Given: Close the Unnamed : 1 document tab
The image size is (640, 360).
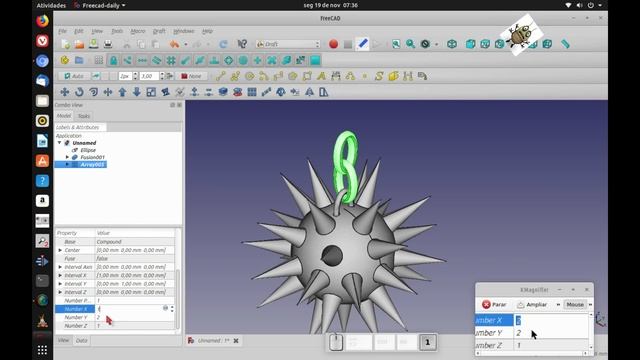Looking at the screenshot, I should (x=236, y=340).
